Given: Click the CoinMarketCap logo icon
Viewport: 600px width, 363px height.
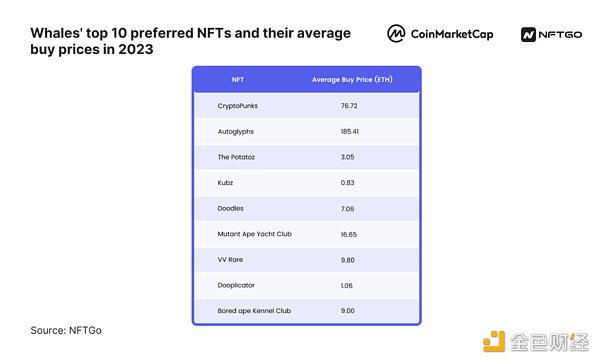Looking at the screenshot, I should [x=396, y=34].
